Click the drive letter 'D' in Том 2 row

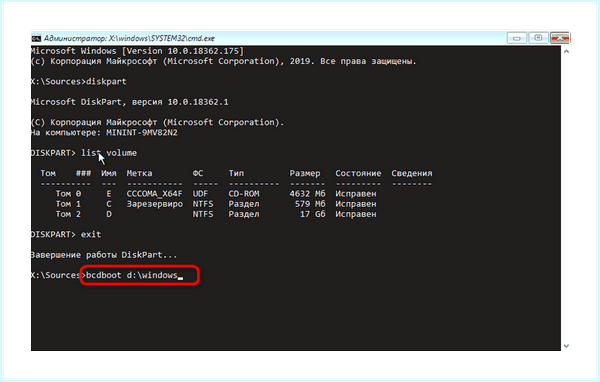point(109,214)
